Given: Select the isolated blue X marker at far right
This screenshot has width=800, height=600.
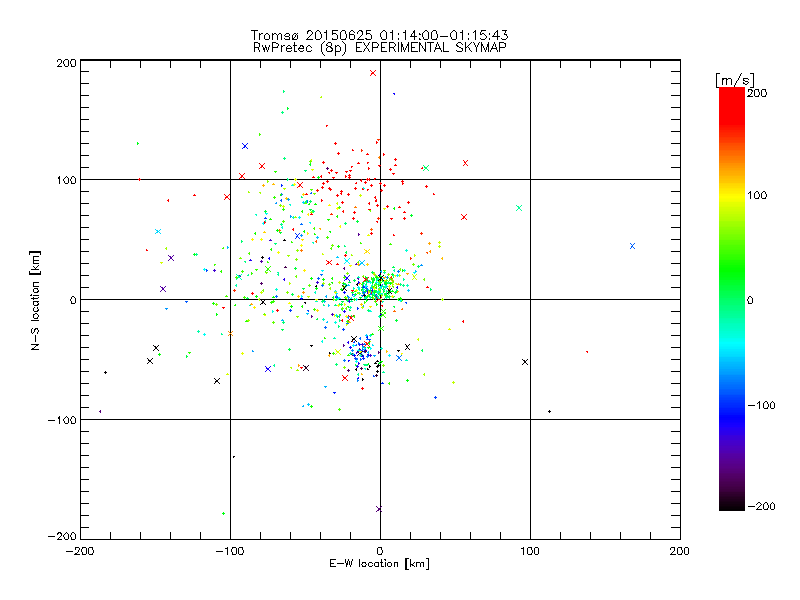Looking at the screenshot, I should [632, 246].
